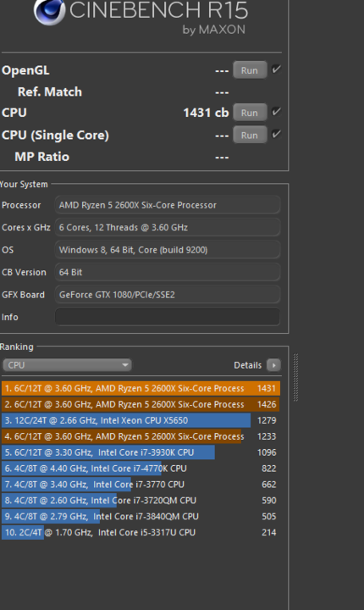The width and height of the screenshot is (364, 610).
Task: Toggle the CPU Single Core checkbox
Action: point(277,135)
